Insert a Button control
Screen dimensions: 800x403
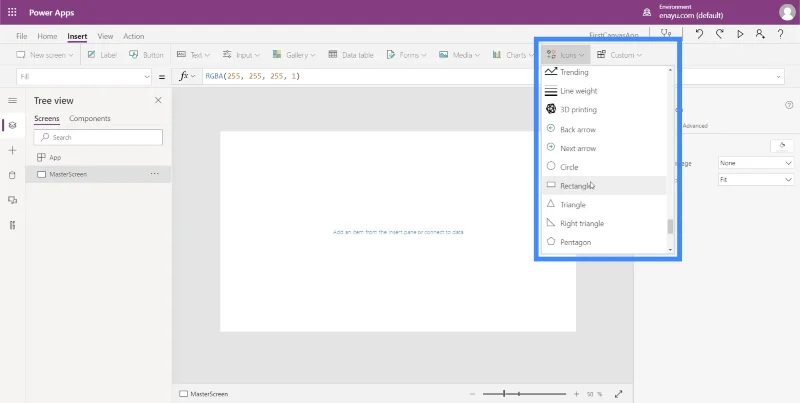tap(146, 55)
